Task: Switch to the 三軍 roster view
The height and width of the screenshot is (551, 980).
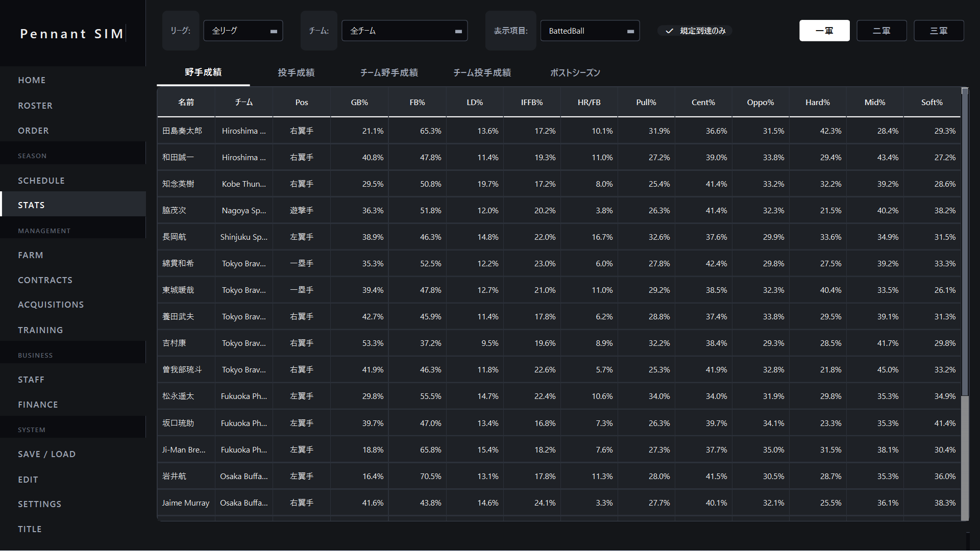Action: (x=939, y=31)
